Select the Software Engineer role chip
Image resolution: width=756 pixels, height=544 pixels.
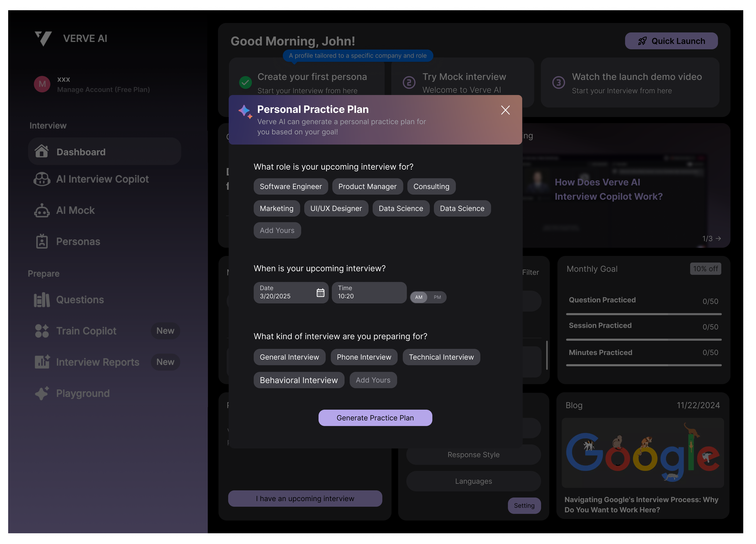coord(291,187)
